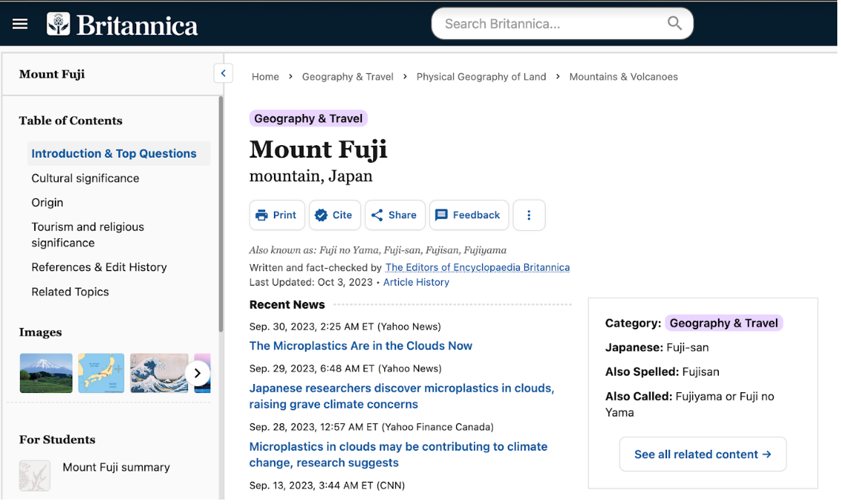Screen dimensions: 841x504
Task: Open the Cite verified-badge button
Action: 335,215
